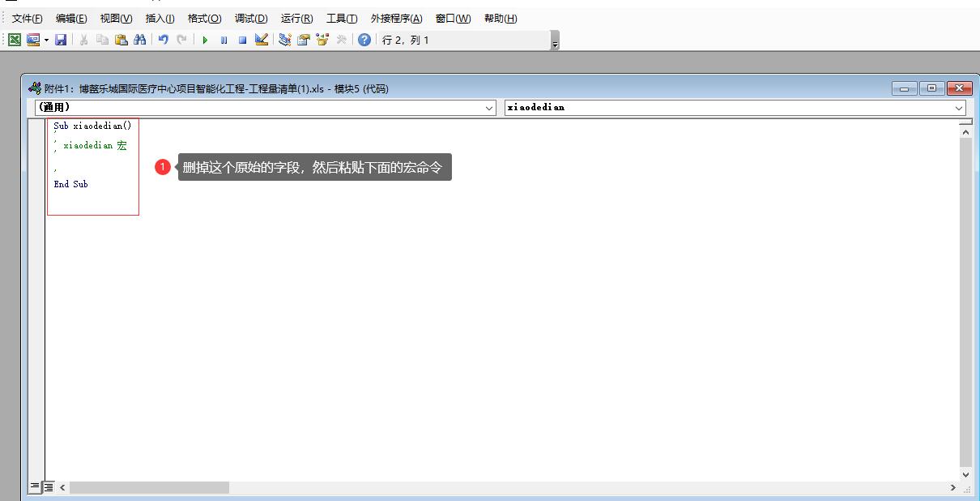980x501 pixels.
Task: Switch to Procedure View toggle
Action: tap(35, 487)
